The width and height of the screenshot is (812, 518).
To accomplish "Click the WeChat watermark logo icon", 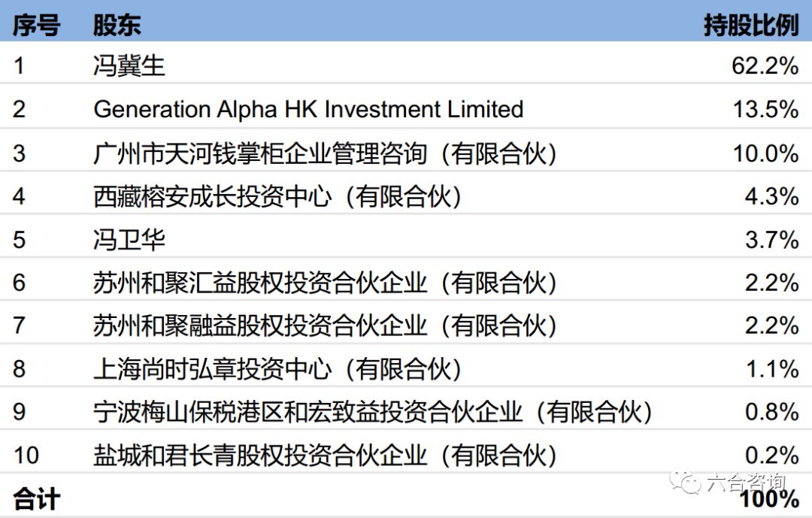I will [x=686, y=483].
